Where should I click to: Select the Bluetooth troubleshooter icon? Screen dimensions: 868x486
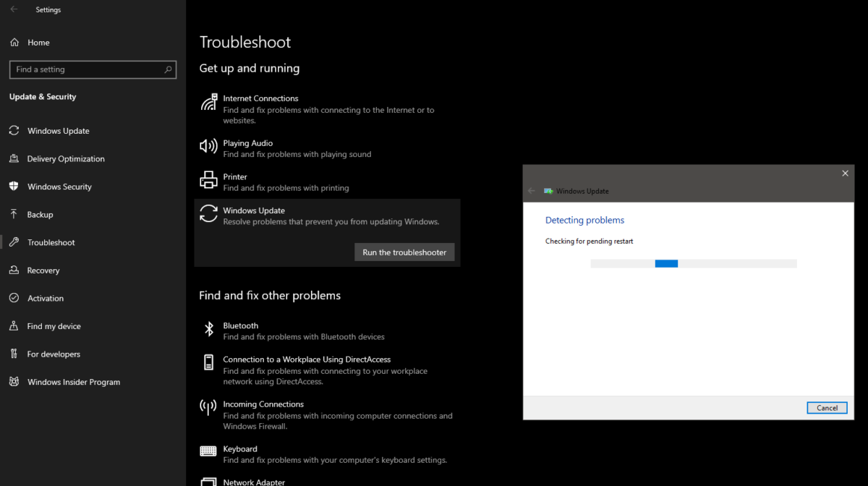209,330
